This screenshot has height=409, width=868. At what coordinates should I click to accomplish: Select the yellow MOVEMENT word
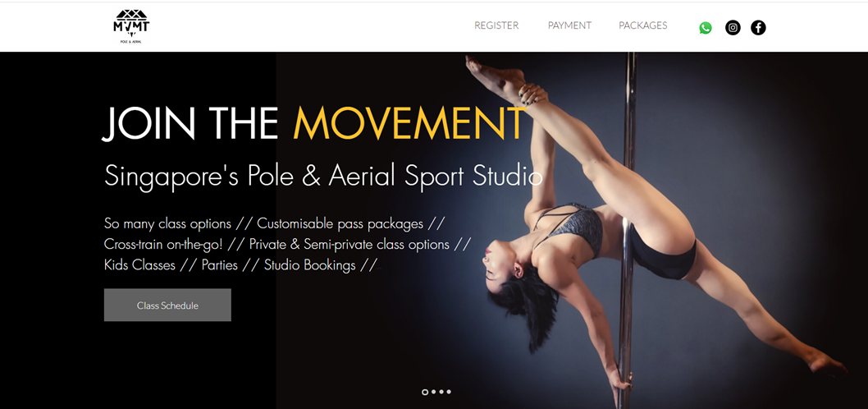(x=409, y=123)
